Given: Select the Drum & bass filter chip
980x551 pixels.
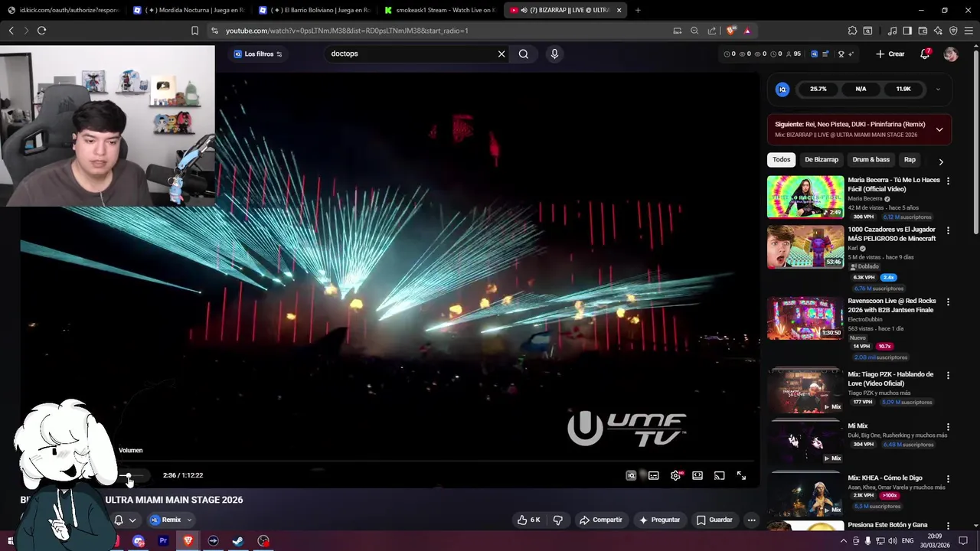Looking at the screenshot, I should pyautogui.click(x=871, y=159).
